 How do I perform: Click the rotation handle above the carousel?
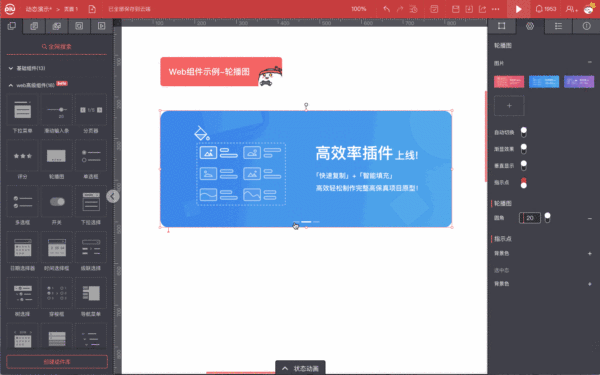[306, 105]
